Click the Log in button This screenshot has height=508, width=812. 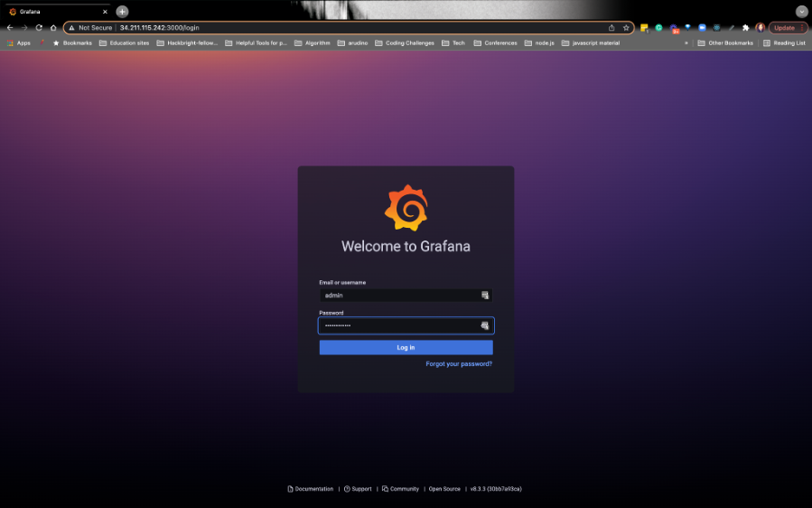click(406, 347)
